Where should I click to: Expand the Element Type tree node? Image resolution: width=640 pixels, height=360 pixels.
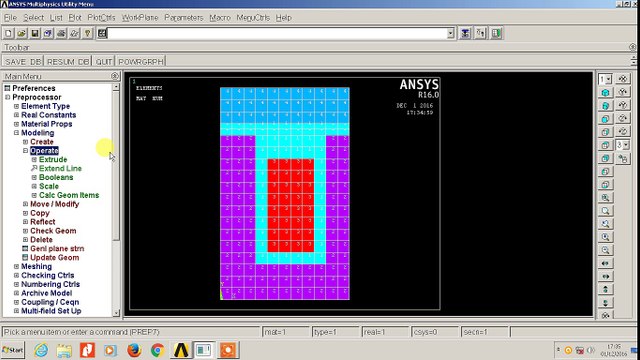16,106
